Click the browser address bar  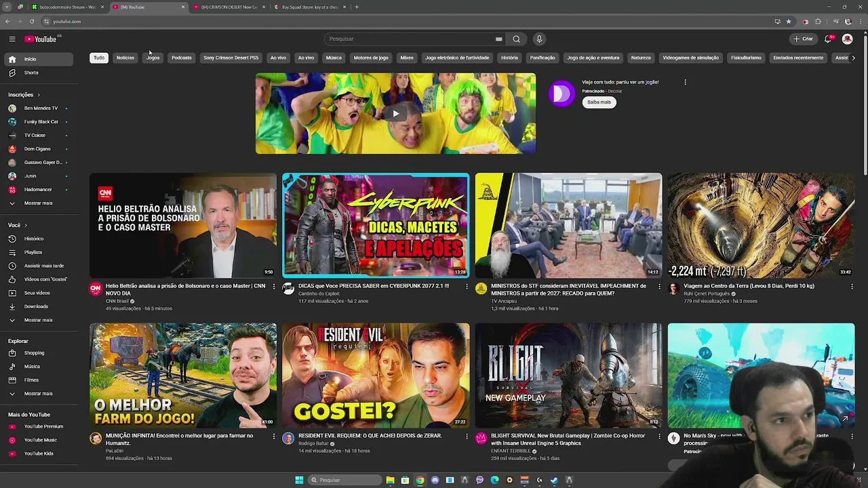pyautogui.click(x=407, y=21)
